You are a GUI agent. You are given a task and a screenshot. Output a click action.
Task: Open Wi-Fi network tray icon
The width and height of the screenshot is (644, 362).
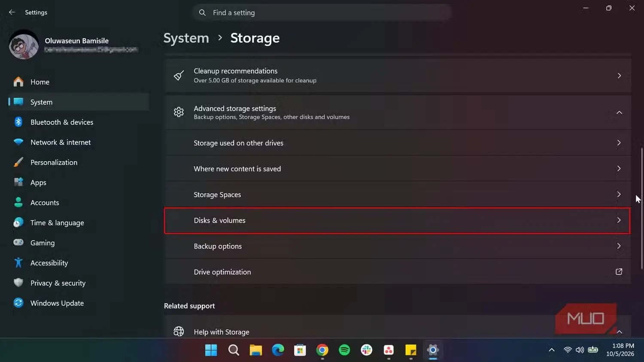[568, 350]
